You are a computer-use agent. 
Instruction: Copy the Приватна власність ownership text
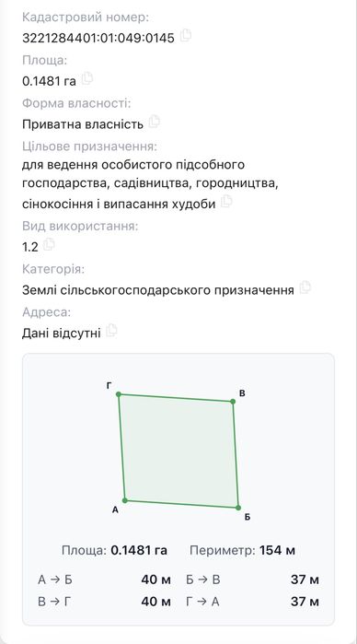tap(155, 122)
